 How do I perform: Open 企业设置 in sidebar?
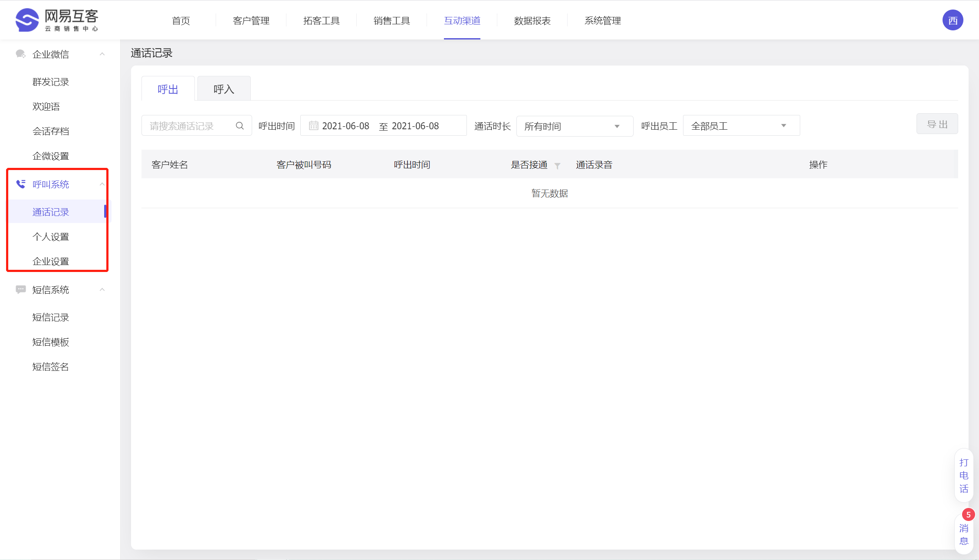51,261
